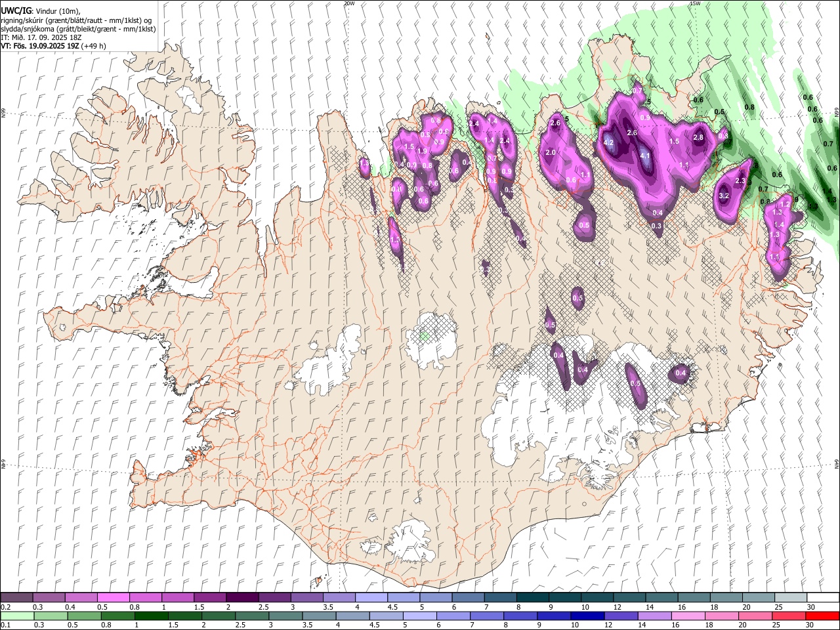Click the bottom-row '0.1' legend label

click(x=5, y=625)
